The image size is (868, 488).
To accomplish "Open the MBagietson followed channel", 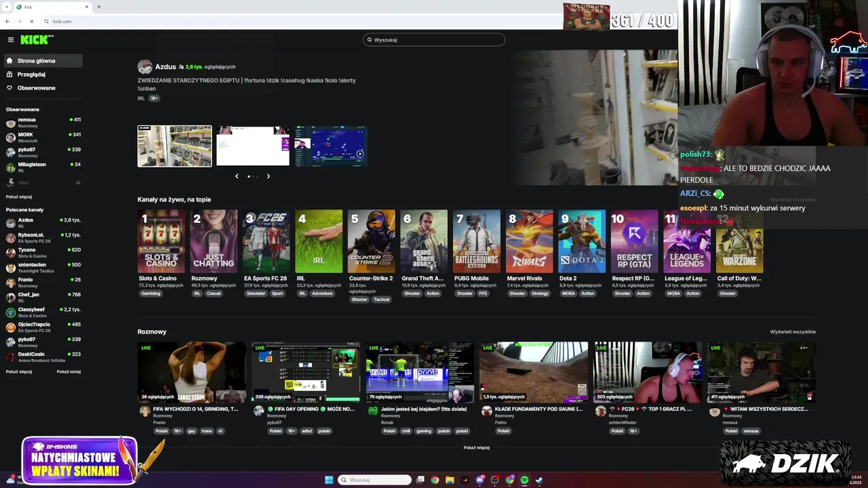I will coord(32,165).
